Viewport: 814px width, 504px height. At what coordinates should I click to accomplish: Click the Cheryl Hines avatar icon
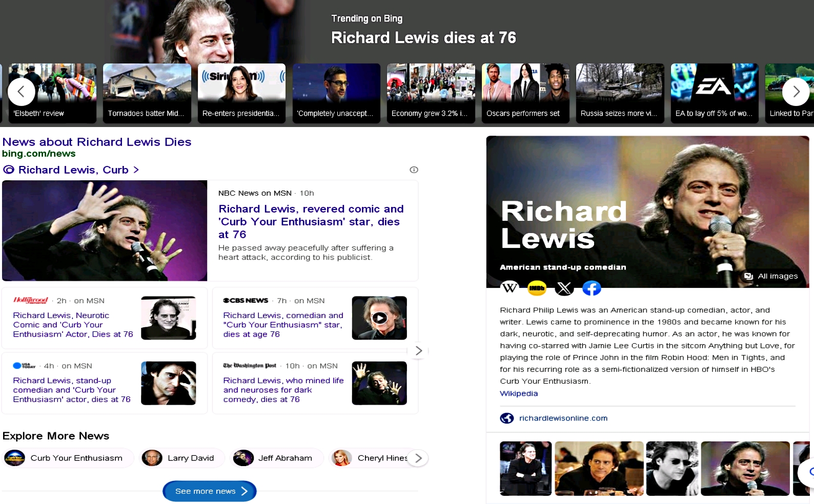click(x=341, y=458)
